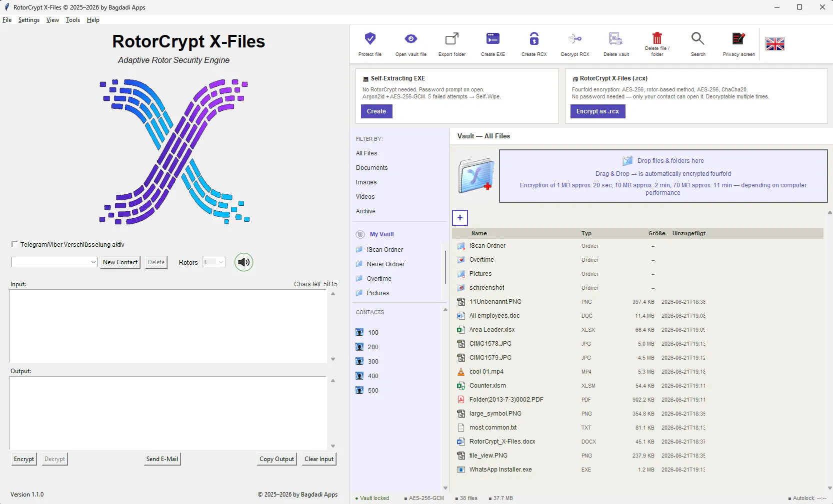Switch language with the UK flag icon

coord(775,44)
